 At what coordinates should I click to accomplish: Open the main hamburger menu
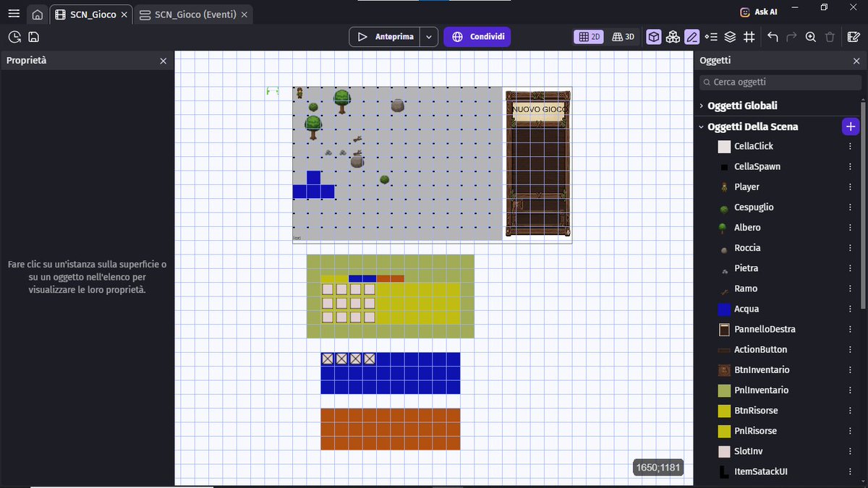[14, 14]
